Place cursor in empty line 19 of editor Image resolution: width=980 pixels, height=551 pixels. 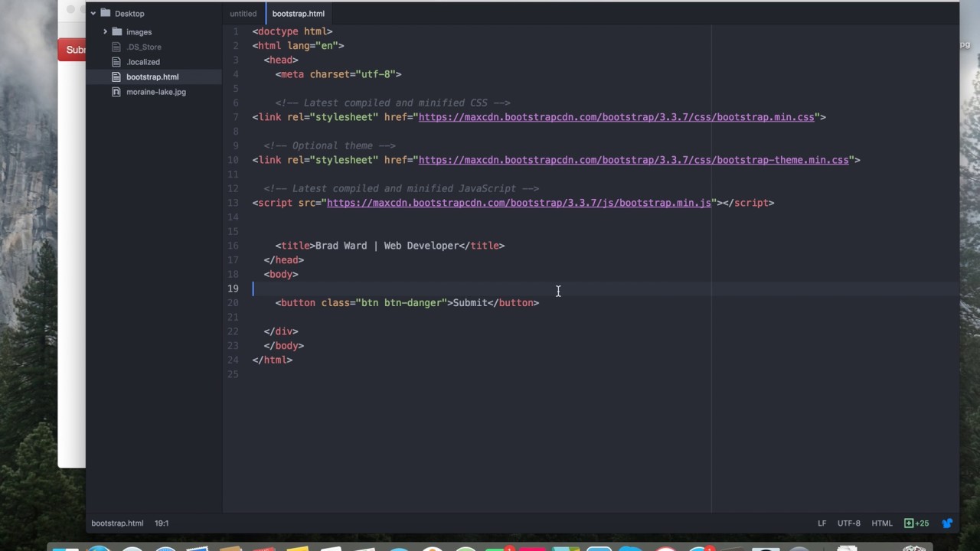coord(605,289)
